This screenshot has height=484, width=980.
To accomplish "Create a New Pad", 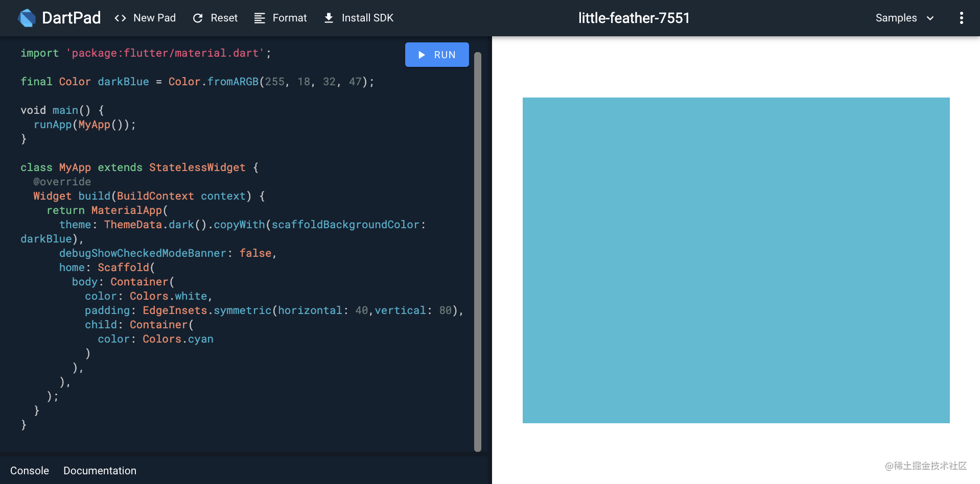I will tap(145, 18).
